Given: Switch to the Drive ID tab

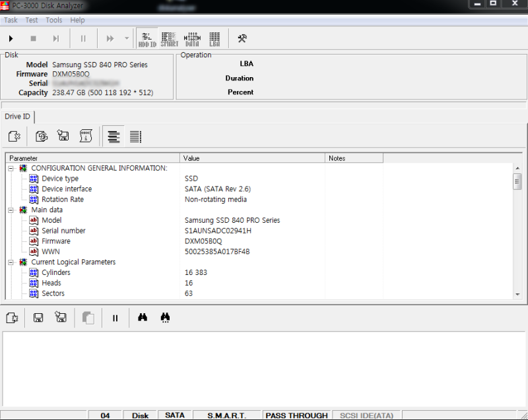Looking at the screenshot, I should 18,116.
